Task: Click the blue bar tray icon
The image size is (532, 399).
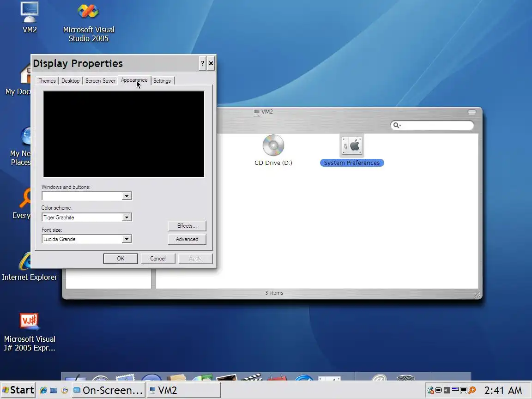Action: click(x=455, y=389)
